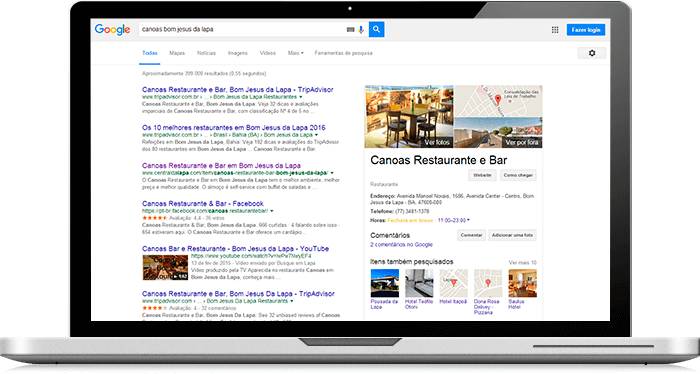The width and height of the screenshot is (700, 374).
Task: Expand arrow next to last tripadvisor URL
Action: 292,301
